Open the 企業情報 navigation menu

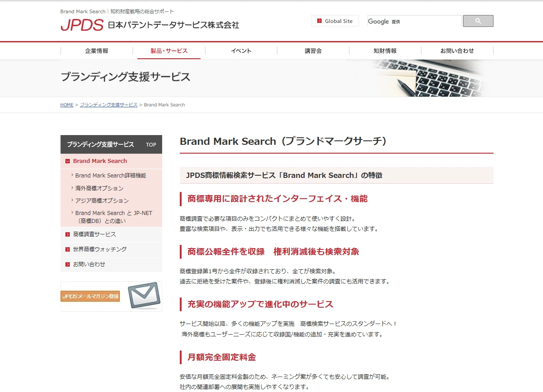(97, 51)
